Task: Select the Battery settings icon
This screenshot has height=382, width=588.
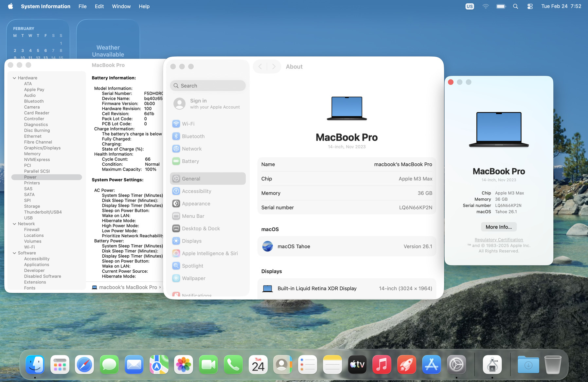Action: point(176,161)
